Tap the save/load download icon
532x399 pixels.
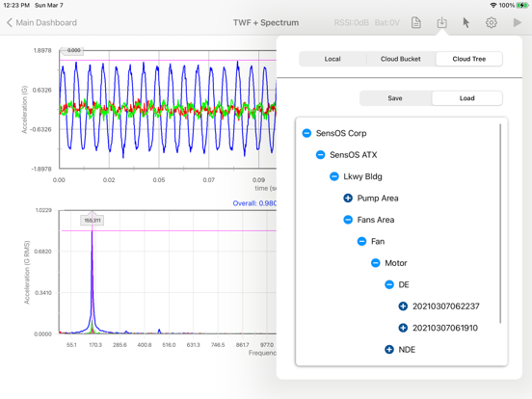[441, 23]
